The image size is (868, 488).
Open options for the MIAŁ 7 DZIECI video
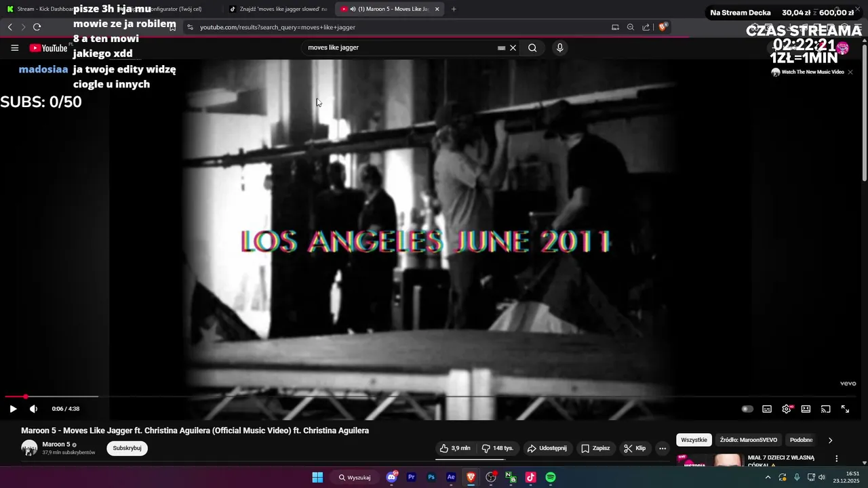(x=836, y=459)
